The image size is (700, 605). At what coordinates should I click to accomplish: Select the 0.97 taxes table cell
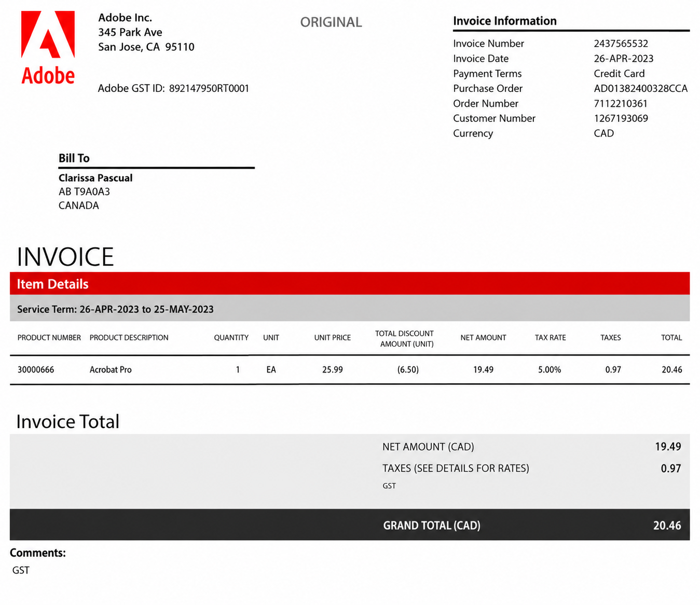point(613,370)
